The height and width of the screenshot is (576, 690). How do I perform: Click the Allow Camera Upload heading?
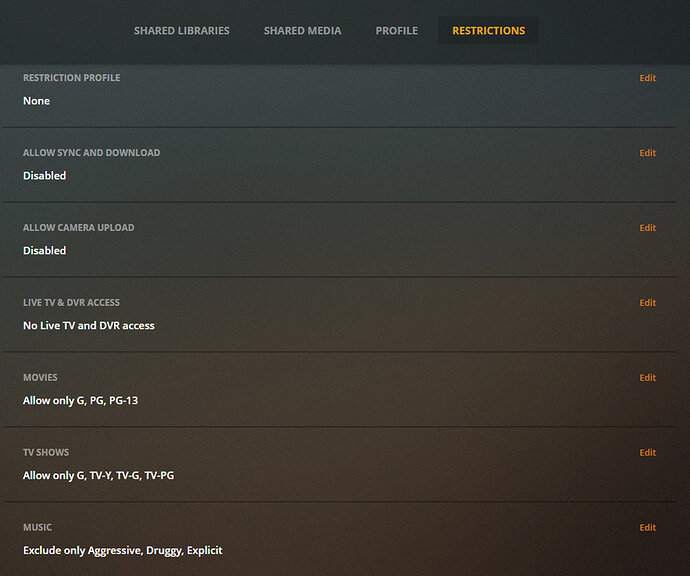coord(79,227)
